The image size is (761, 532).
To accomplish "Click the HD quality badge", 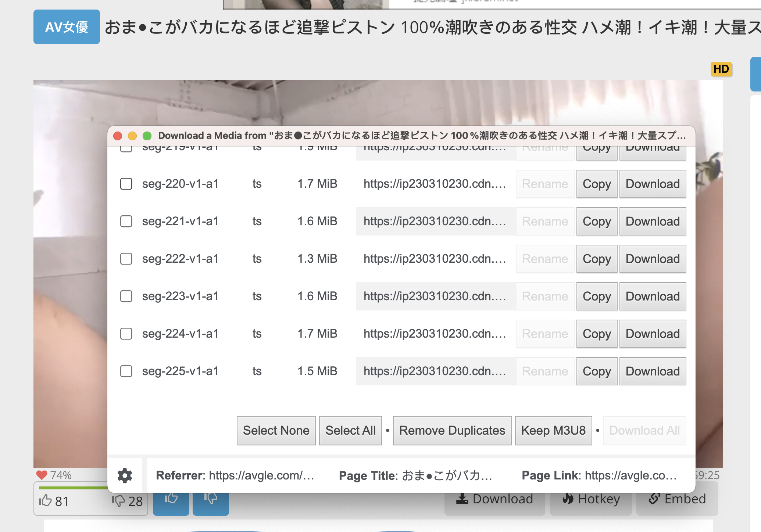I will coord(721,69).
